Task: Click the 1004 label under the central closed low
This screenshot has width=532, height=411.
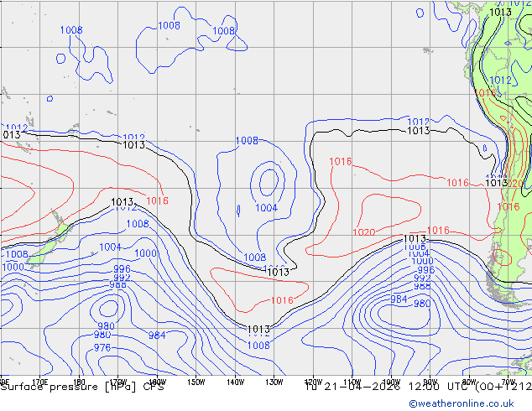Action: (x=266, y=207)
